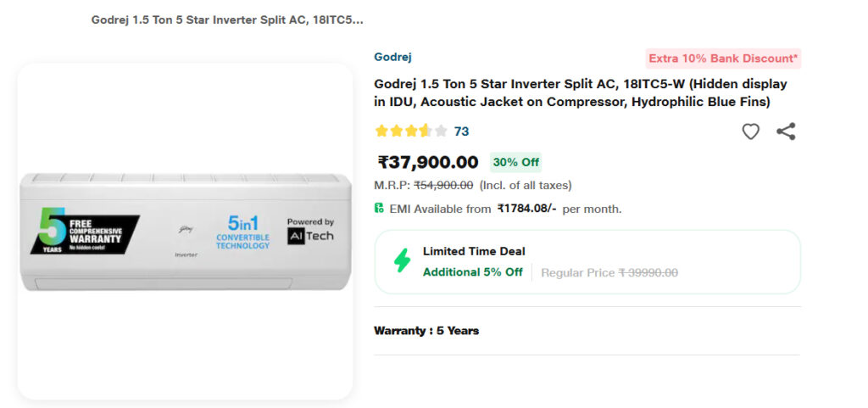868x408 pixels.
Task: Click the green lightning deal icon
Action: (x=402, y=261)
